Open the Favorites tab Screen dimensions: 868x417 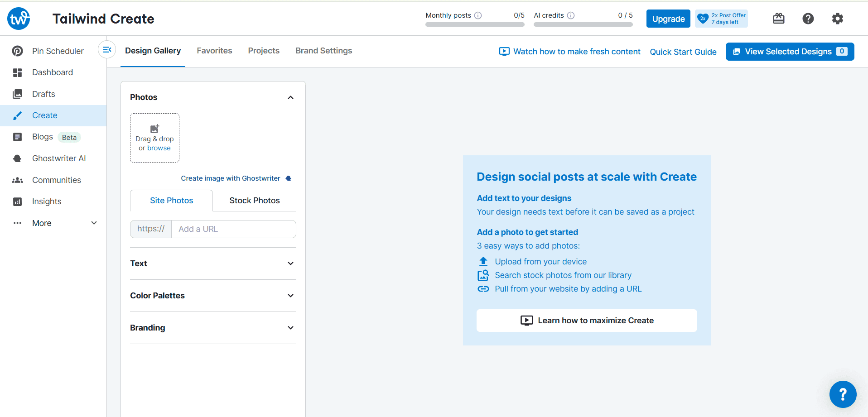tap(214, 51)
